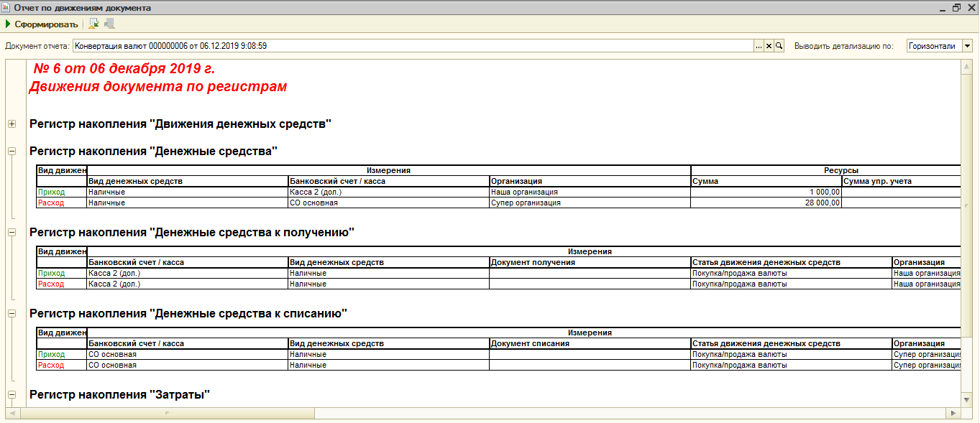This screenshot has width=980, height=423.
Task: Click the Сформировать button to generate the report
Action: click(41, 24)
